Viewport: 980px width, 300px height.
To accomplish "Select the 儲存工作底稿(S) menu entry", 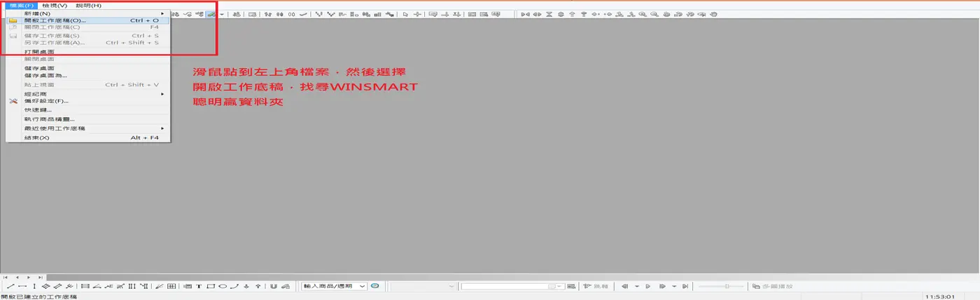I will 87,35.
